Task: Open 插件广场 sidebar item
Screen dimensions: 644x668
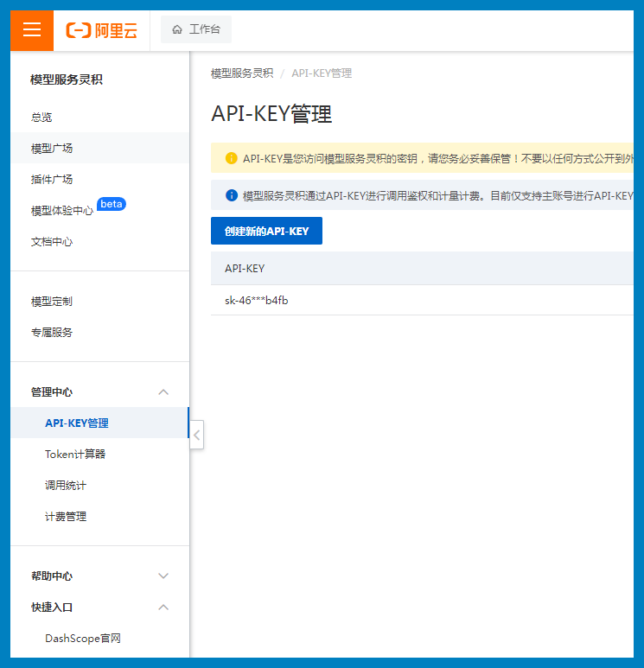Action: point(52,180)
